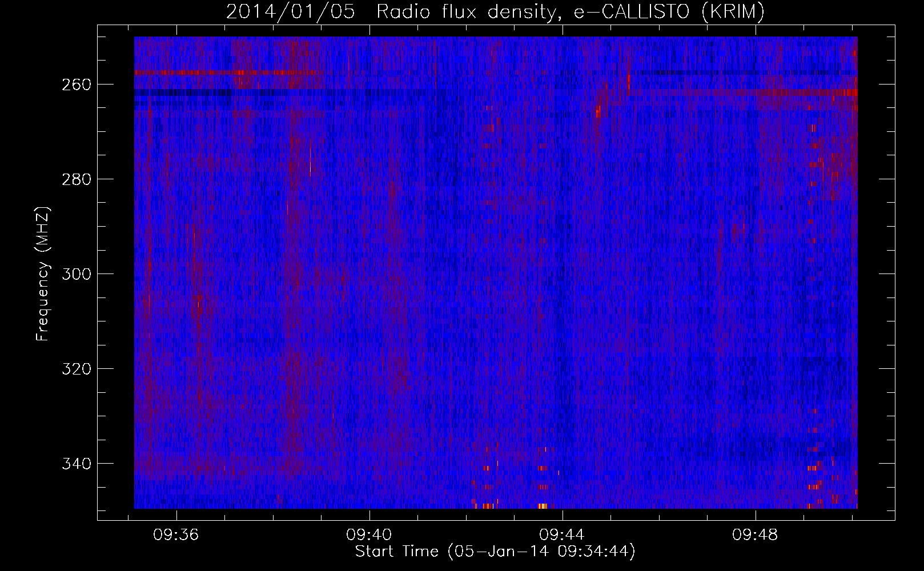Click the 09:48 time tick label
Screen dimensions: 924x571
(x=755, y=535)
